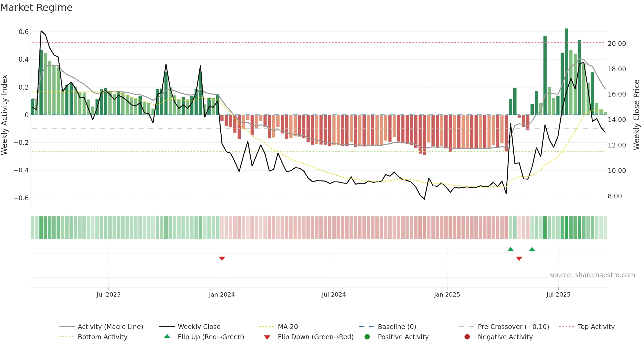Click the Jul 2024 axis label

tap(334, 294)
